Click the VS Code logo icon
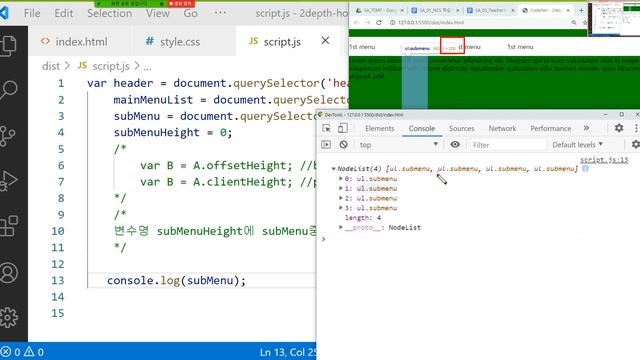This screenshot has width=640, height=360. (4, 13)
